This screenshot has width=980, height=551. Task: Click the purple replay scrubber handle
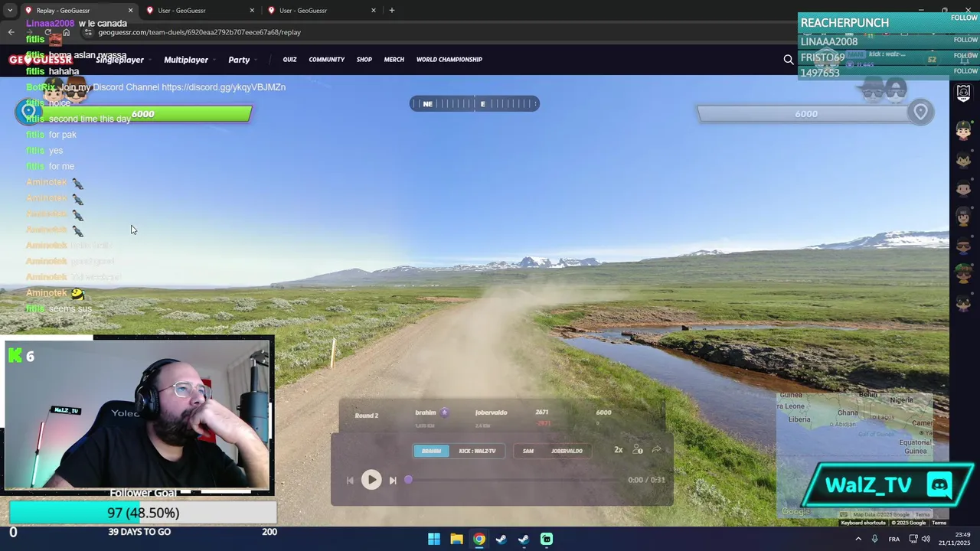(408, 480)
